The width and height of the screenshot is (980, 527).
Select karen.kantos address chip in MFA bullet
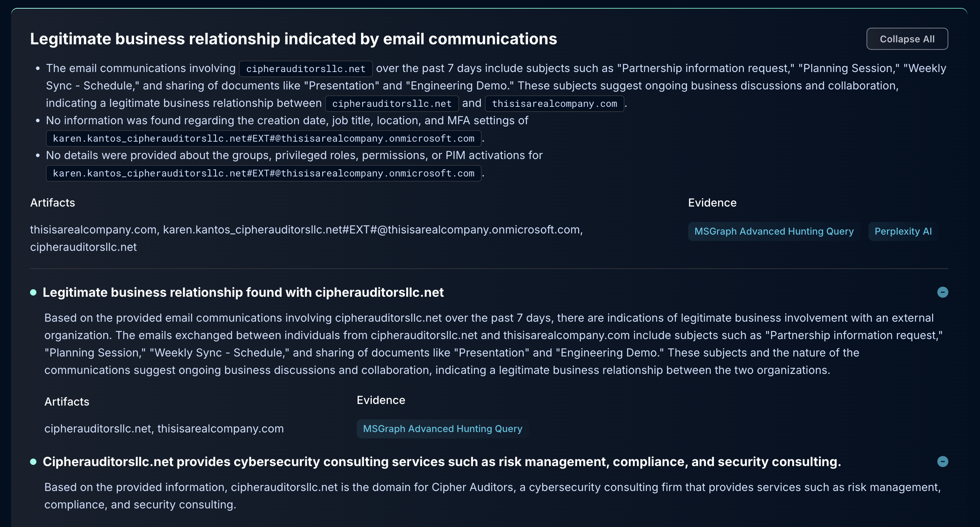click(x=263, y=138)
